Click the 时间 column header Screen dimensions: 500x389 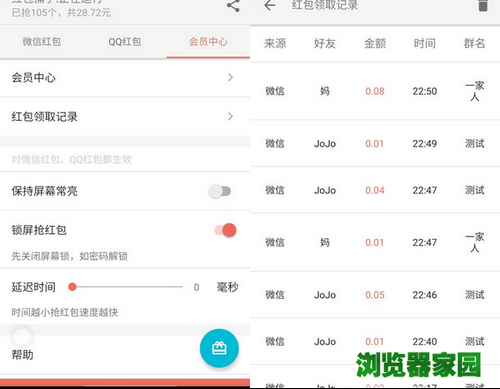tap(425, 43)
